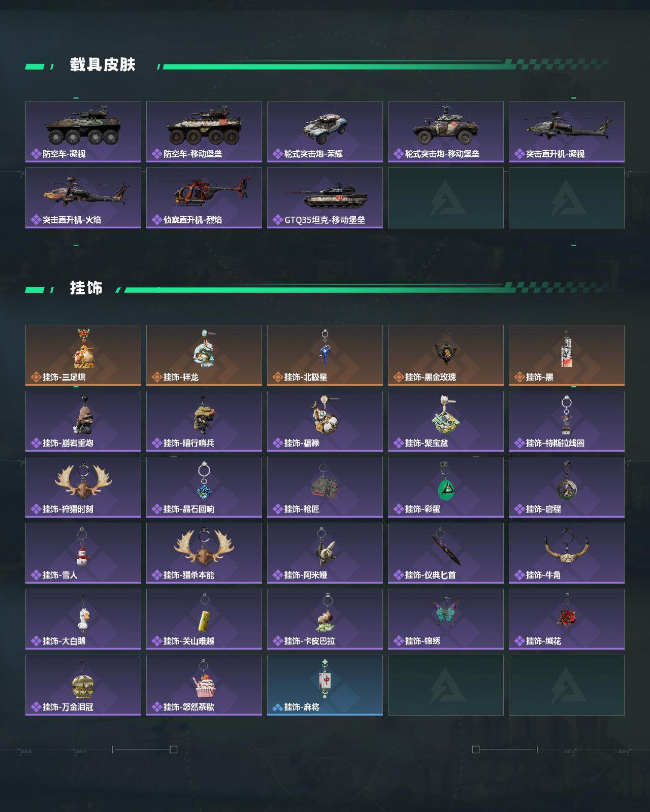Pick the 挂饰-祥龙 dragon charm
This screenshot has width=650, height=812.
click(204, 355)
